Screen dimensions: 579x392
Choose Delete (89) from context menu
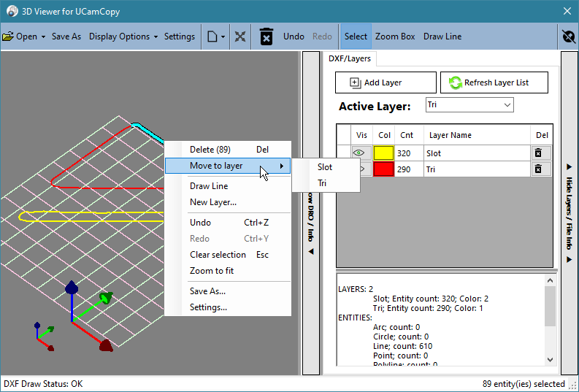click(x=228, y=150)
